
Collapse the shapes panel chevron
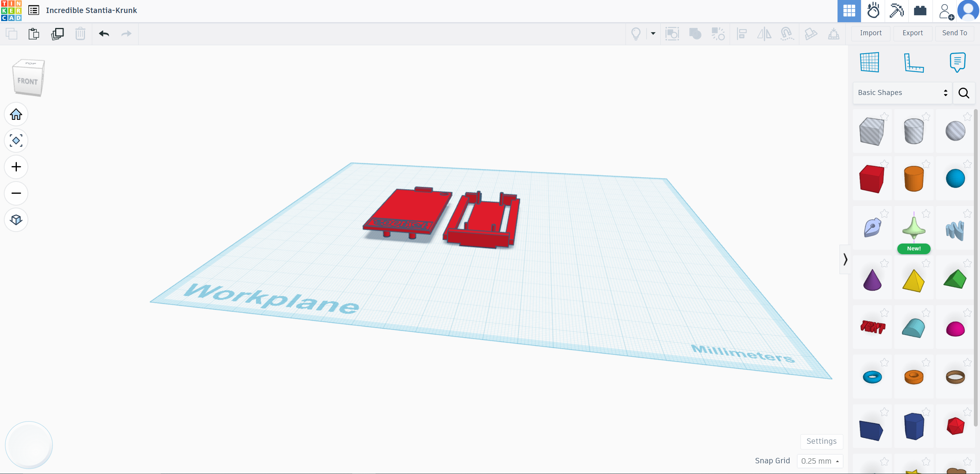845,260
